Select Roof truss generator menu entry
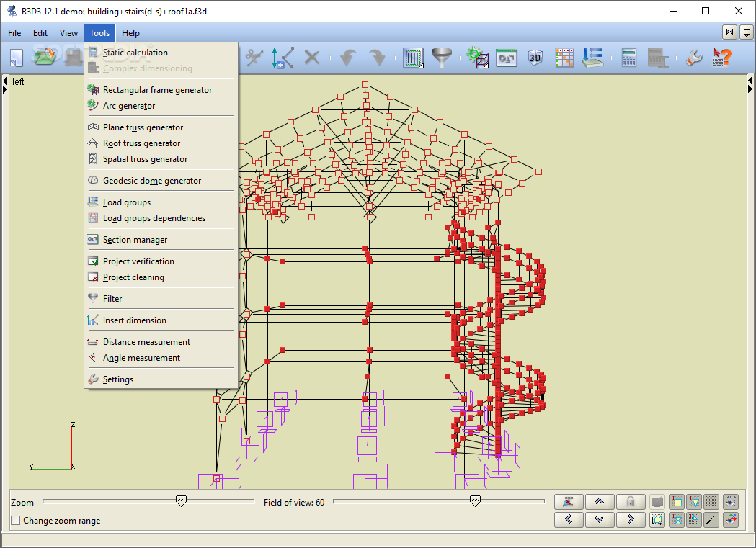756x548 pixels. pyautogui.click(x=161, y=143)
